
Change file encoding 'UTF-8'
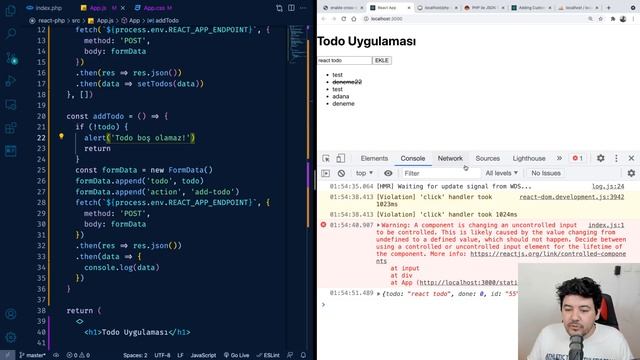tap(162, 355)
